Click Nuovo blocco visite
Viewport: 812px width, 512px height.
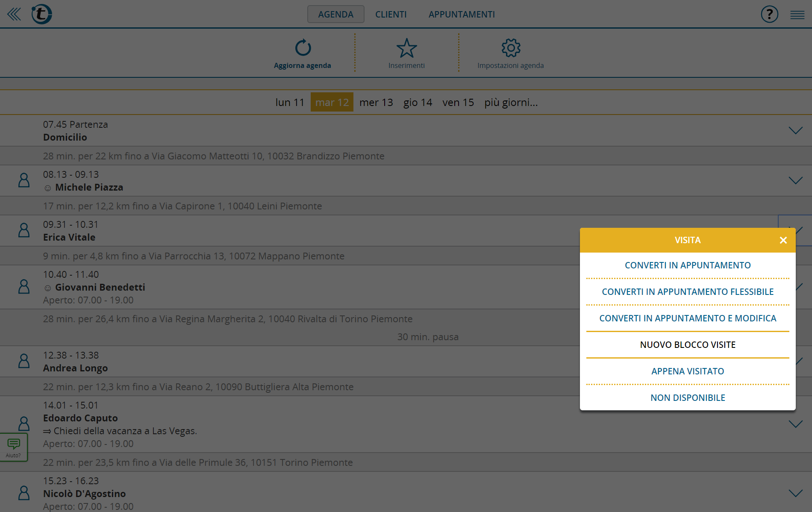[x=687, y=344]
